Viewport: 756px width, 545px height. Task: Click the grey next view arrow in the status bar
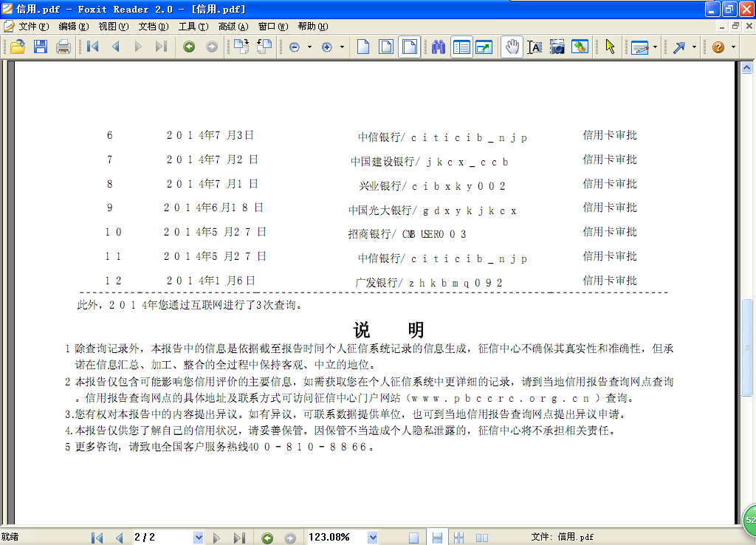(x=289, y=538)
